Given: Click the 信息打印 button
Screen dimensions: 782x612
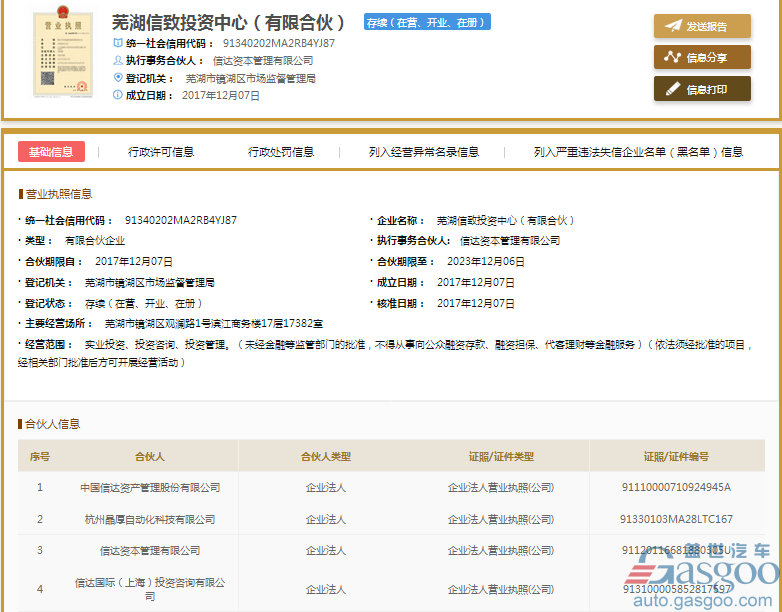Looking at the screenshot, I should [x=702, y=89].
